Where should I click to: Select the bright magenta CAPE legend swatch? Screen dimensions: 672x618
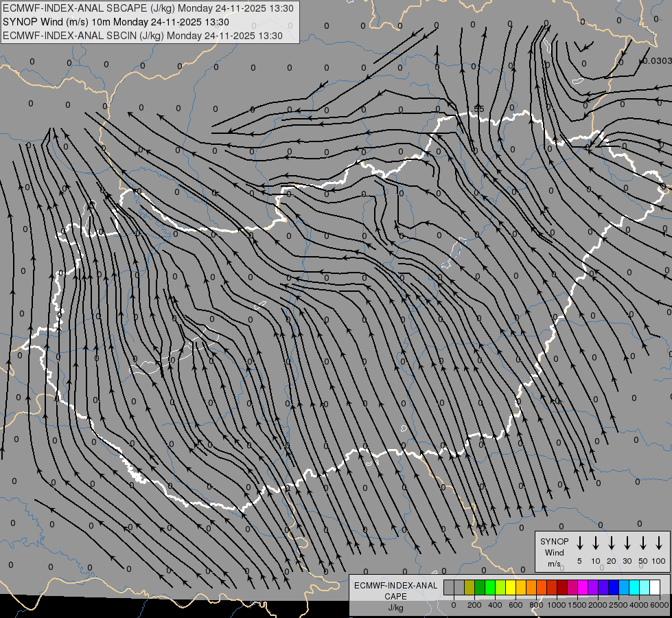[583, 587]
